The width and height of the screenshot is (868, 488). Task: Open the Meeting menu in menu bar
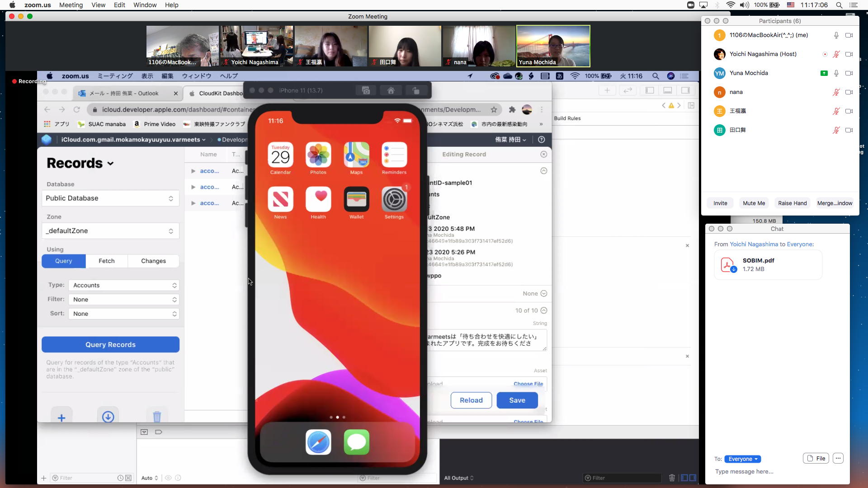click(x=71, y=5)
